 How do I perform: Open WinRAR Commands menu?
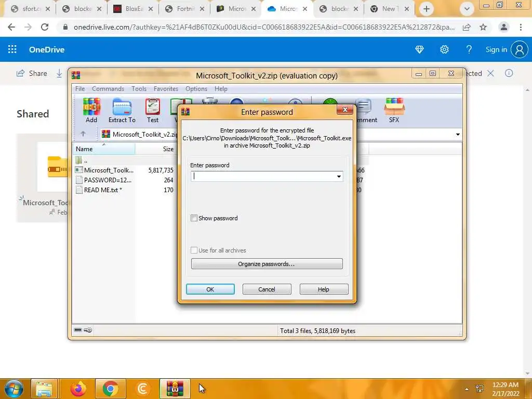[108, 88]
